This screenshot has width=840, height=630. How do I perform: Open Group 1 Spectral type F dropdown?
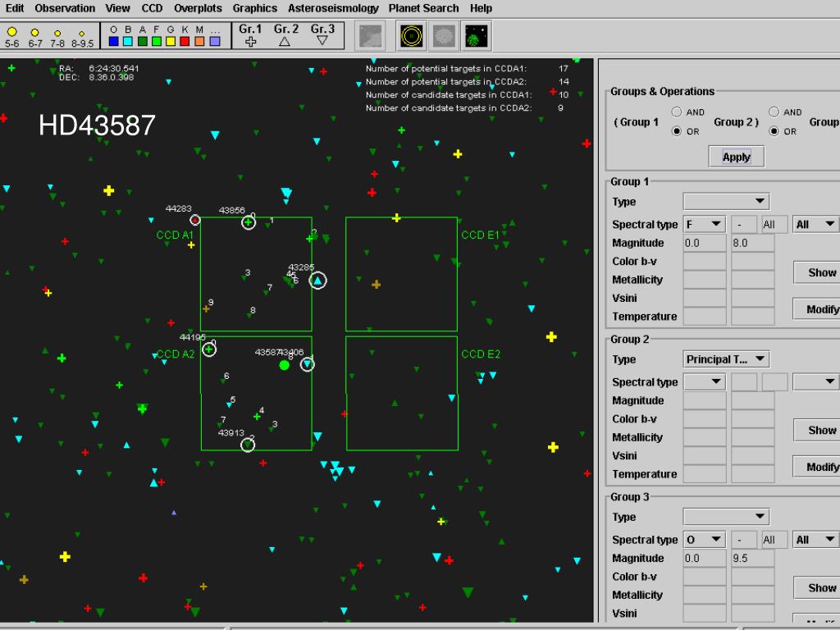[x=705, y=224]
